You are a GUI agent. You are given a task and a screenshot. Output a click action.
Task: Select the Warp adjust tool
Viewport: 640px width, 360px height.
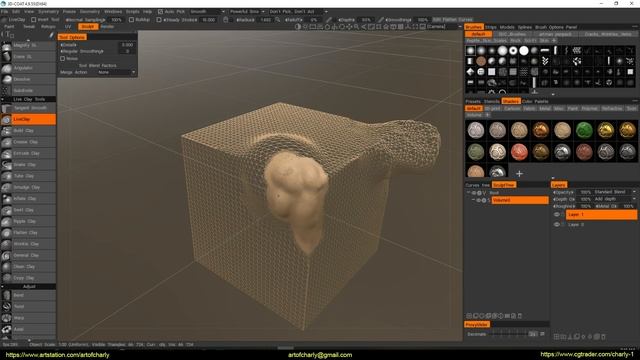28,318
